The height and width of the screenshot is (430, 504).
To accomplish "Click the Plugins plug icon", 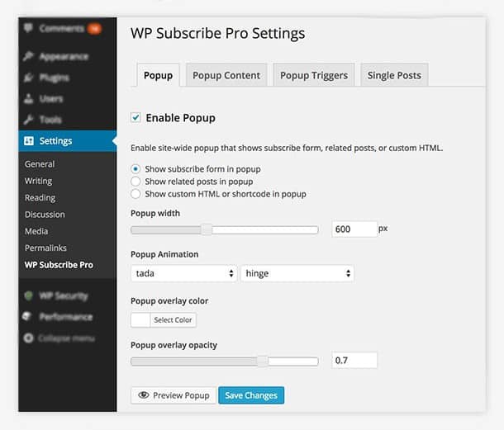I will [x=29, y=78].
